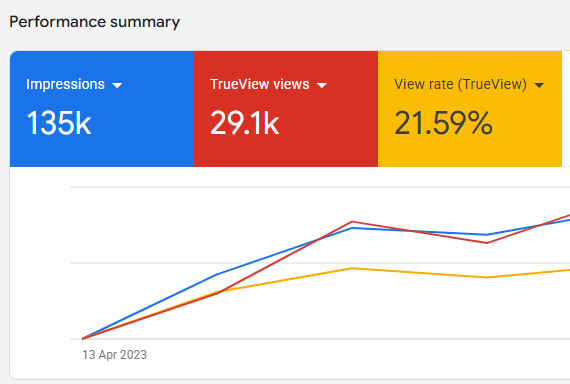Click the '13 Apr 2023' axis date label
The image size is (570, 384).
coord(115,355)
